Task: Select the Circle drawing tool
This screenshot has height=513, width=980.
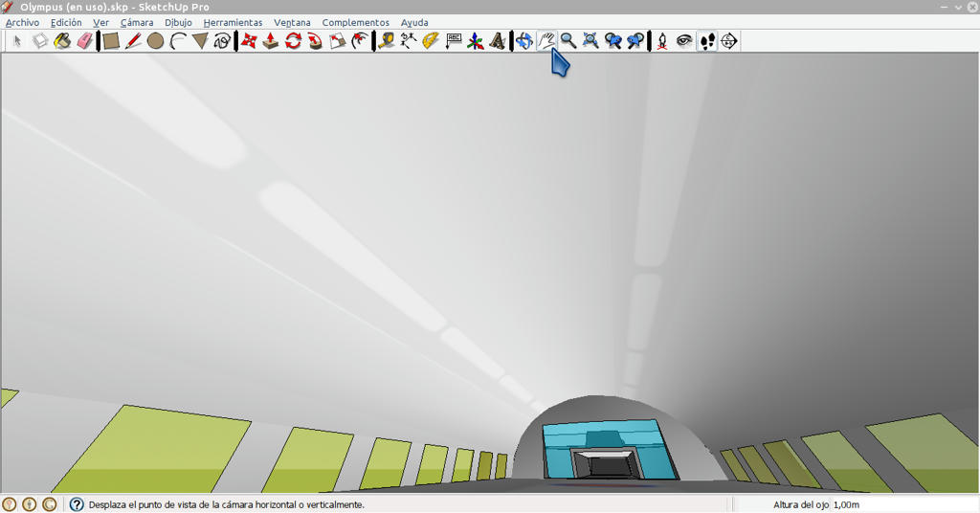Action: [x=155, y=41]
